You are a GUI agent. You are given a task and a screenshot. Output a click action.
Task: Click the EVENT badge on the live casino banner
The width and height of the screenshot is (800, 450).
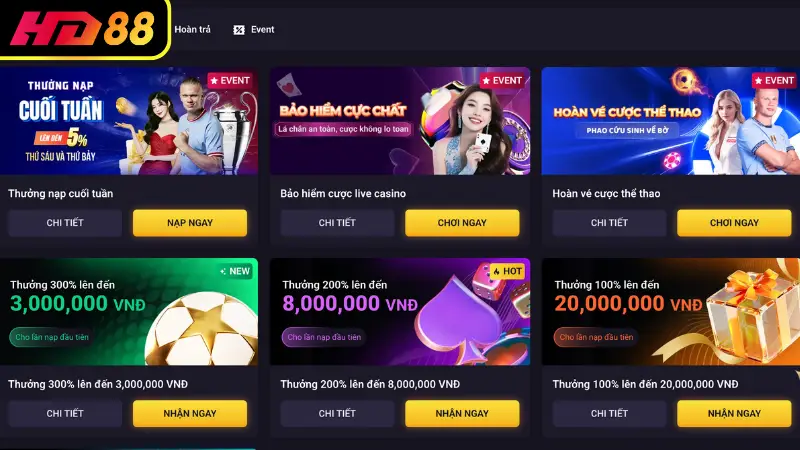(502, 81)
